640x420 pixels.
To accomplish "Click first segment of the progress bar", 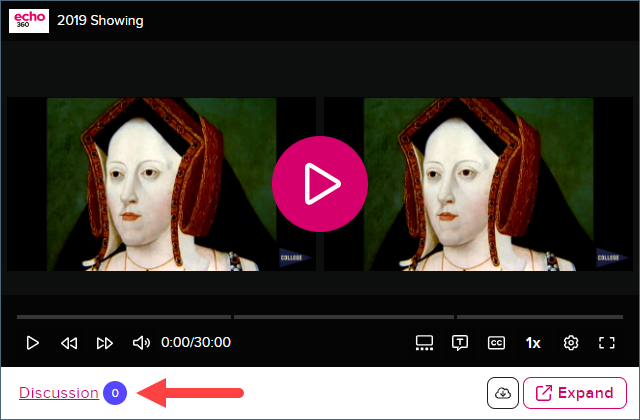I will (124, 317).
